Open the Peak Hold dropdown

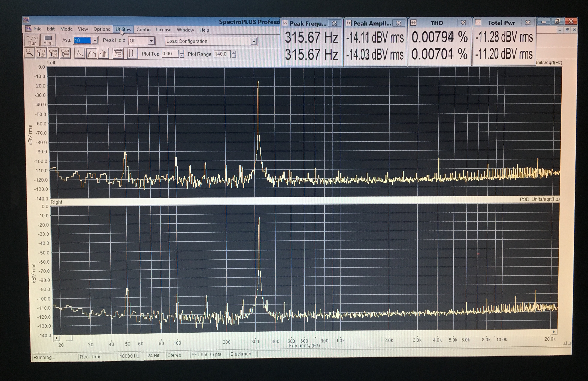151,41
